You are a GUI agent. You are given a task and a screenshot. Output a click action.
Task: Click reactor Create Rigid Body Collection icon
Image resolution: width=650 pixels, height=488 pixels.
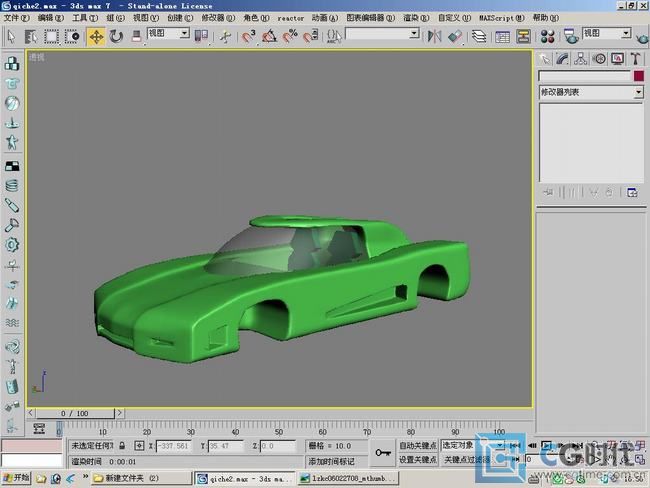[x=12, y=63]
